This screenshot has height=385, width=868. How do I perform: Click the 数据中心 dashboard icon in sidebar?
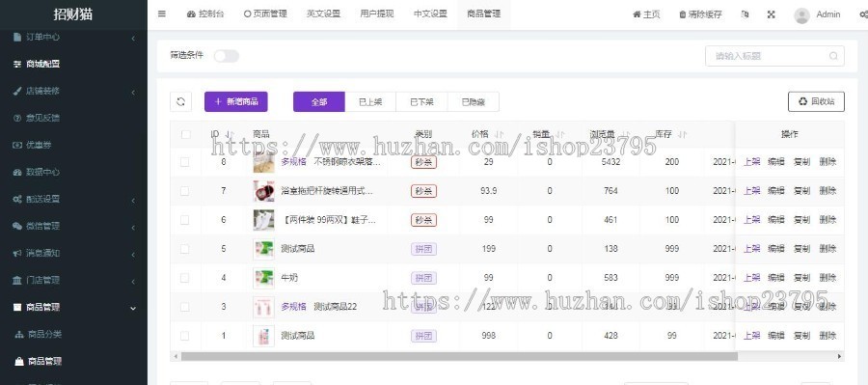[x=17, y=173]
